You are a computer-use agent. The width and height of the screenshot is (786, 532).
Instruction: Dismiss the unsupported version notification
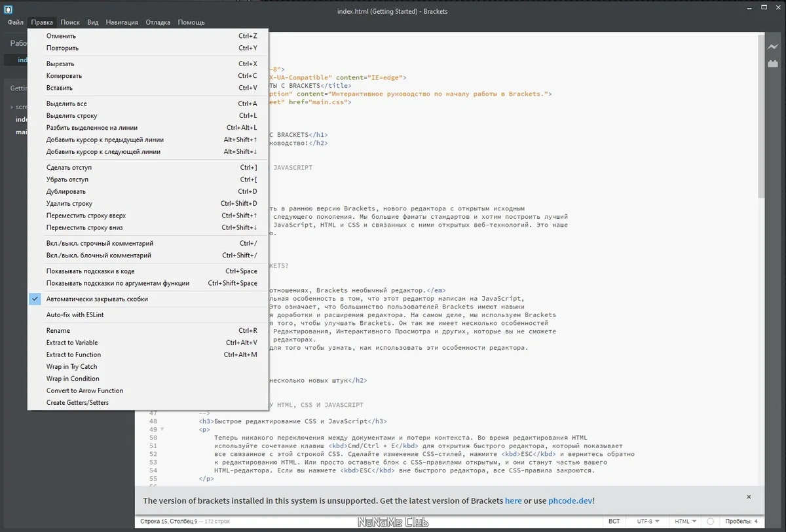click(749, 497)
